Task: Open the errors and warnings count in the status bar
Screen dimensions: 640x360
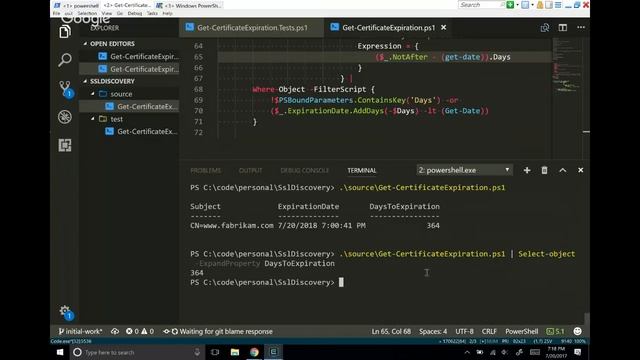Action: point(140,331)
